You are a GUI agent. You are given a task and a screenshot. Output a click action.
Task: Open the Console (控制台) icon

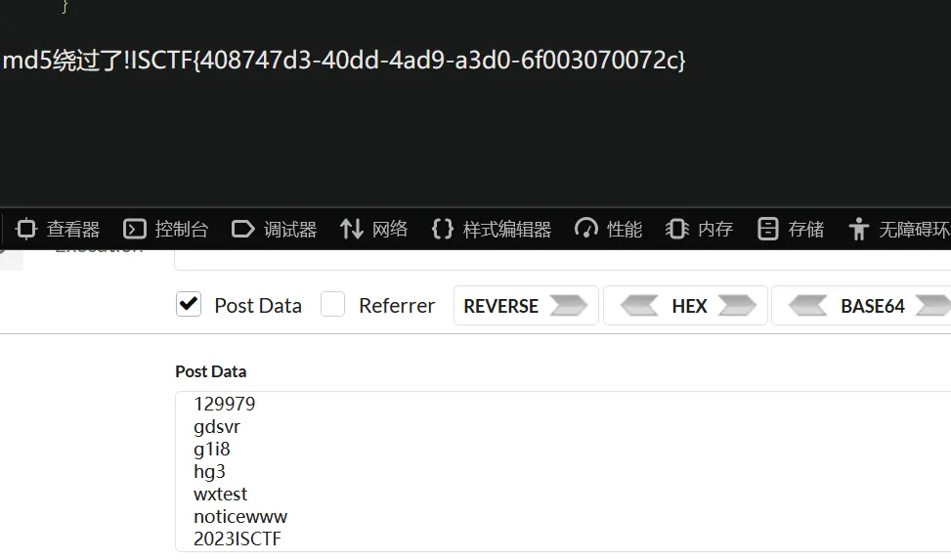click(x=135, y=230)
